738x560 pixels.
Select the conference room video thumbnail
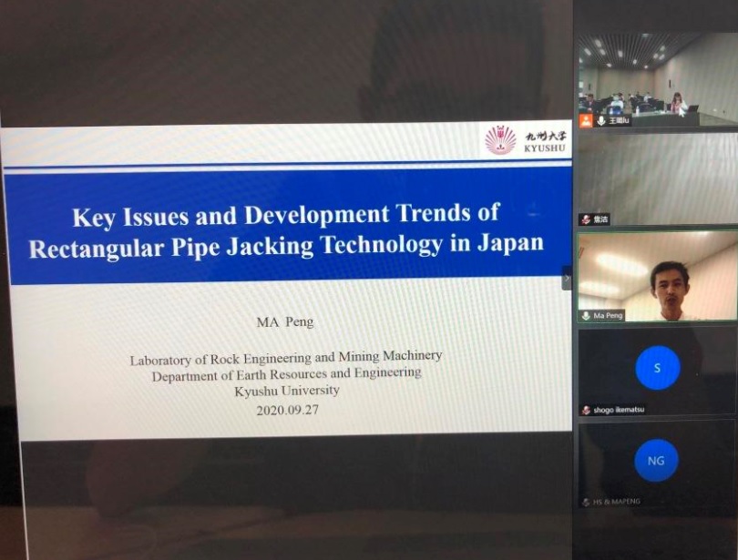tap(656, 82)
